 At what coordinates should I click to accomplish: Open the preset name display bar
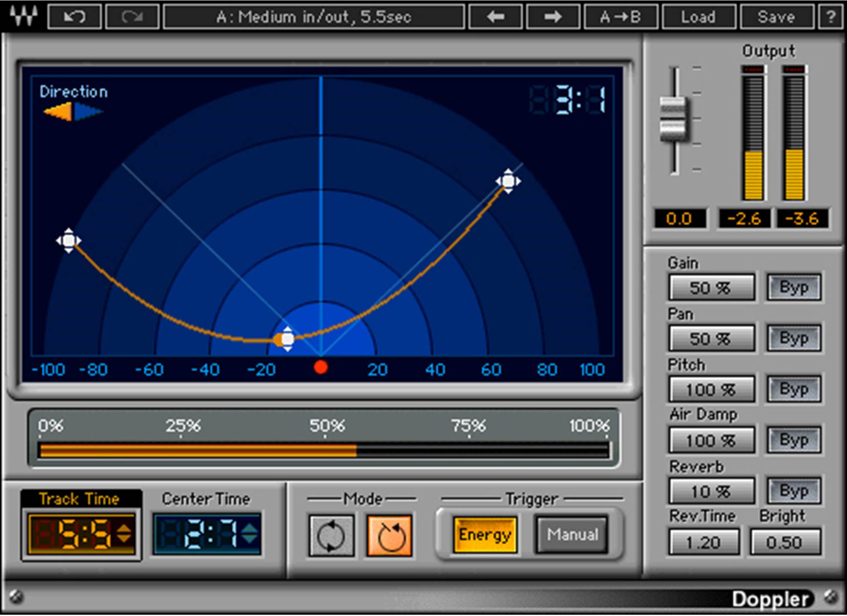point(315,17)
